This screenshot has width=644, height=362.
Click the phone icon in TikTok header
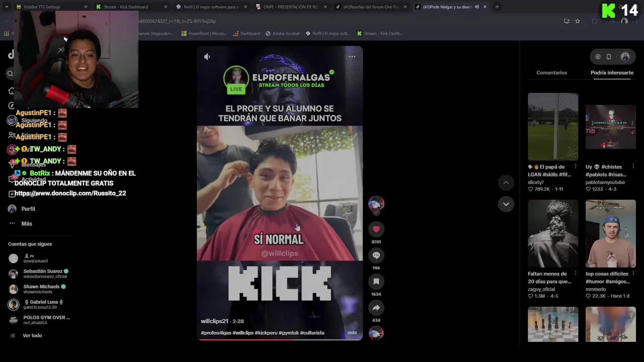(x=608, y=57)
